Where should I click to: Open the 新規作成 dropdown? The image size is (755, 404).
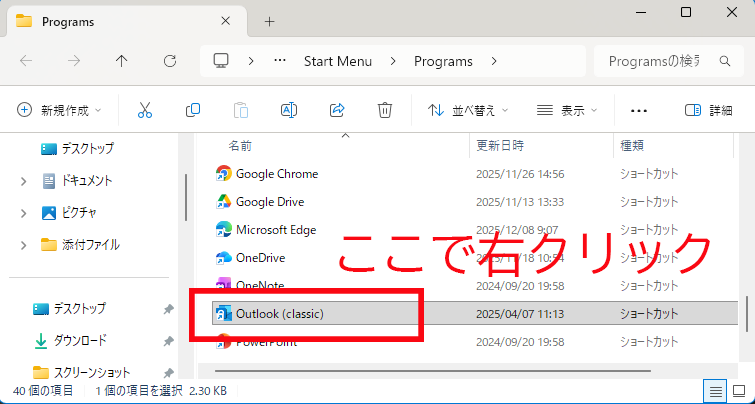point(59,110)
